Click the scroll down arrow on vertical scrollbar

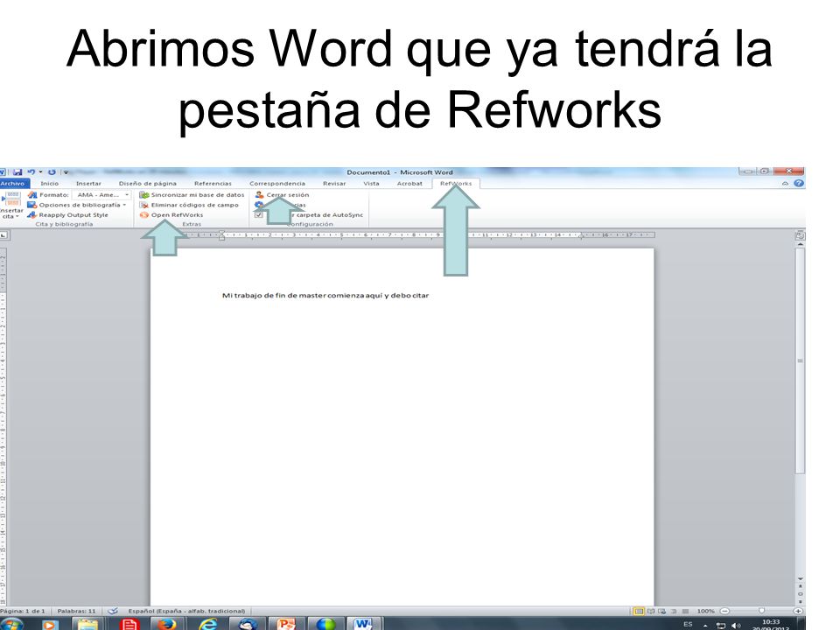click(x=801, y=578)
